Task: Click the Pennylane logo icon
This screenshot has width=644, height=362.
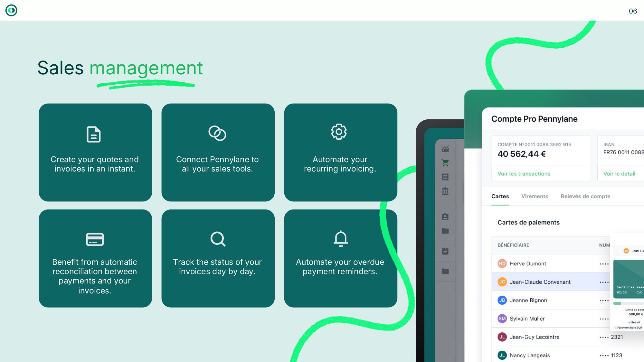Action: (11, 11)
